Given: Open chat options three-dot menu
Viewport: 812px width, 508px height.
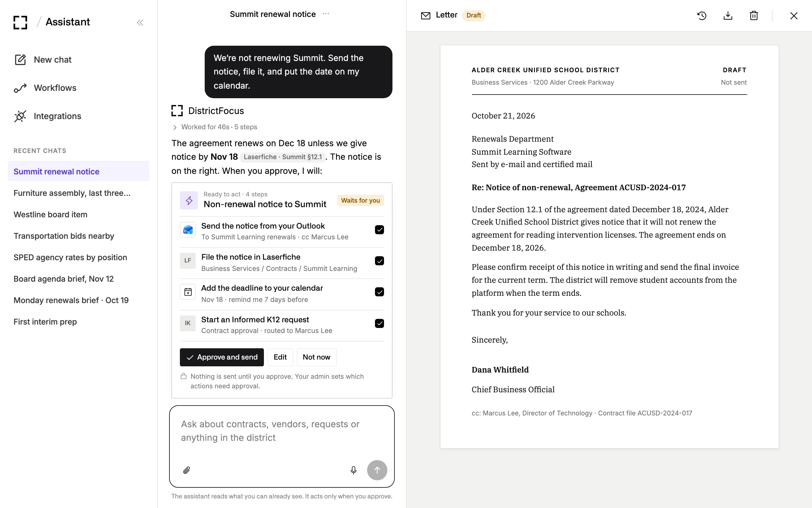Looking at the screenshot, I should point(326,14).
